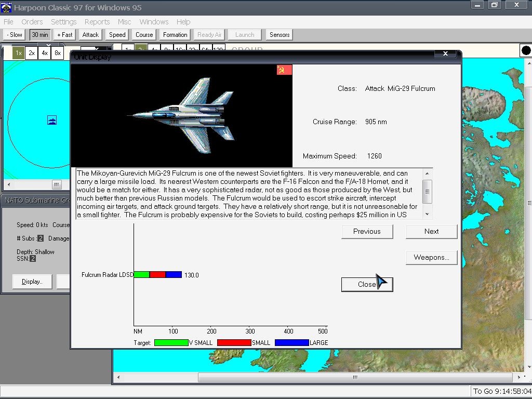Open the Settings menu
This screenshot has height=399, width=532.
63,22
